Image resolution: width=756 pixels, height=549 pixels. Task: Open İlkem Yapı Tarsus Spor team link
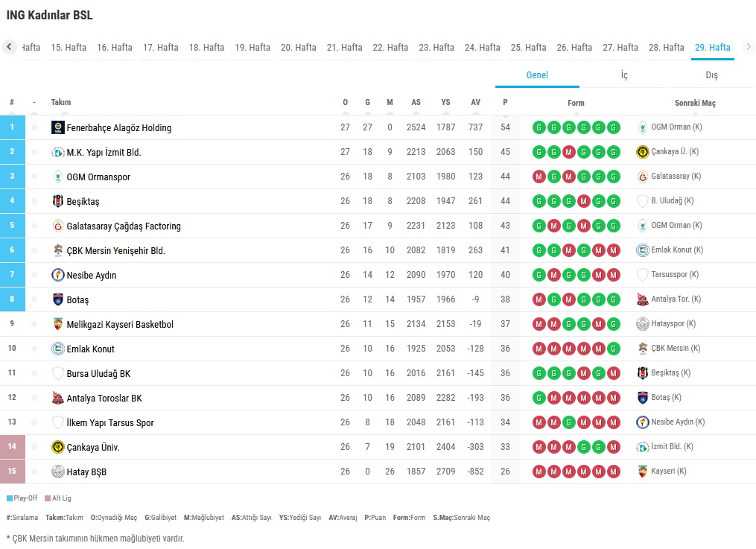110,422
